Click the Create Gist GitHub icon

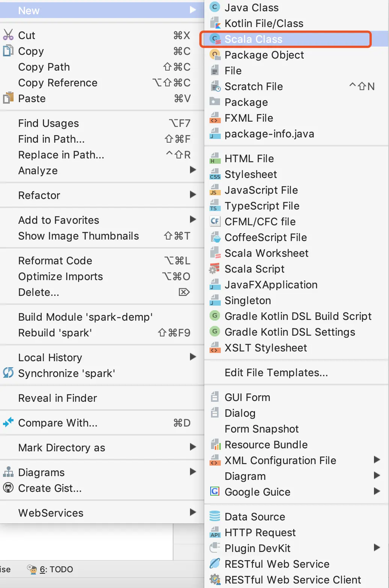[8, 488]
